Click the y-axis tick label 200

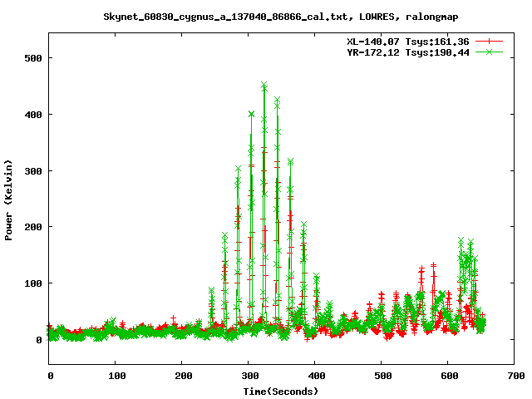click(33, 227)
